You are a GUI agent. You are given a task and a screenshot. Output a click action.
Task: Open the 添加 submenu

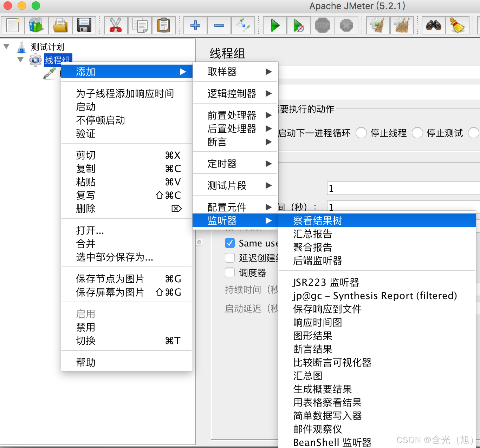coord(127,72)
